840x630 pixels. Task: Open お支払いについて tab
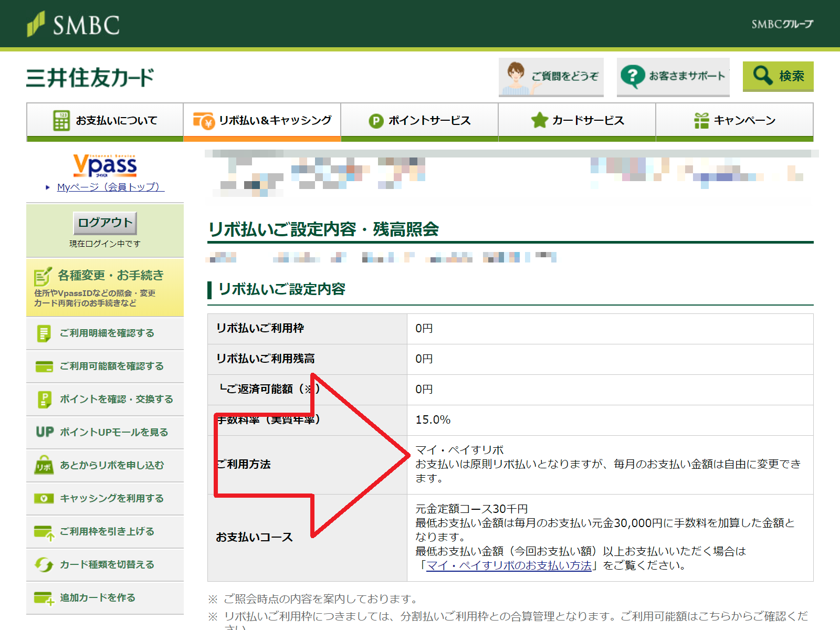tap(105, 121)
